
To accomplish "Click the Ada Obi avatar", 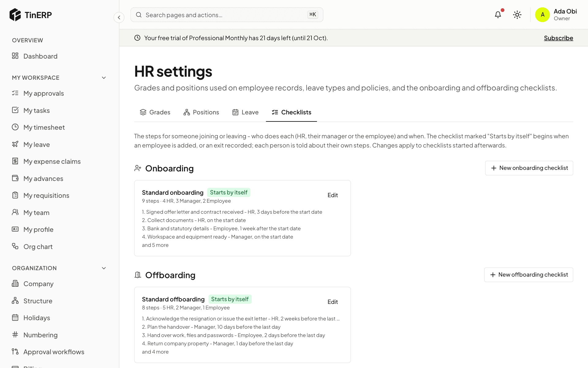I will point(542,15).
